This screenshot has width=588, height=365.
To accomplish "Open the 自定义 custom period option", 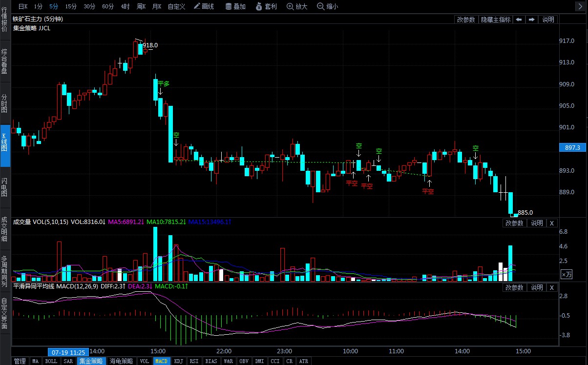I will tap(176, 6).
